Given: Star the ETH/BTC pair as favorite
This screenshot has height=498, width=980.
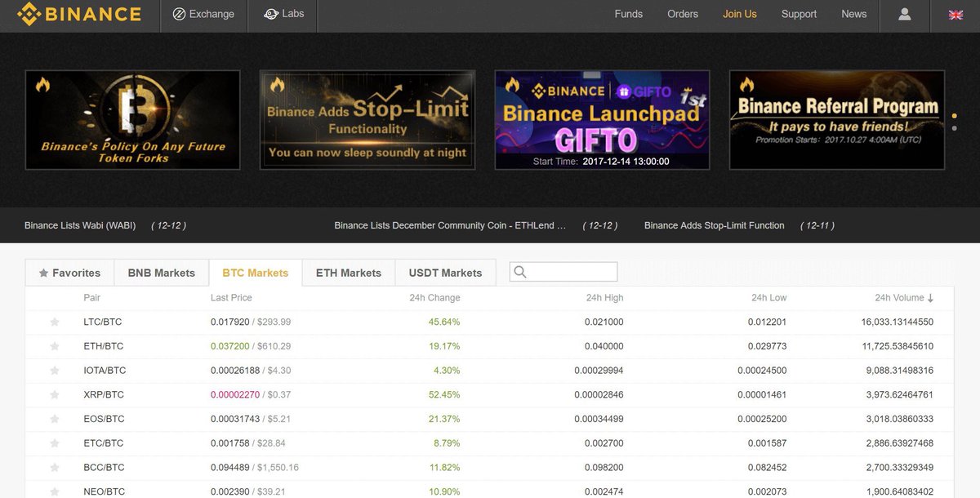Looking at the screenshot, I should click(x=55, y=346).
